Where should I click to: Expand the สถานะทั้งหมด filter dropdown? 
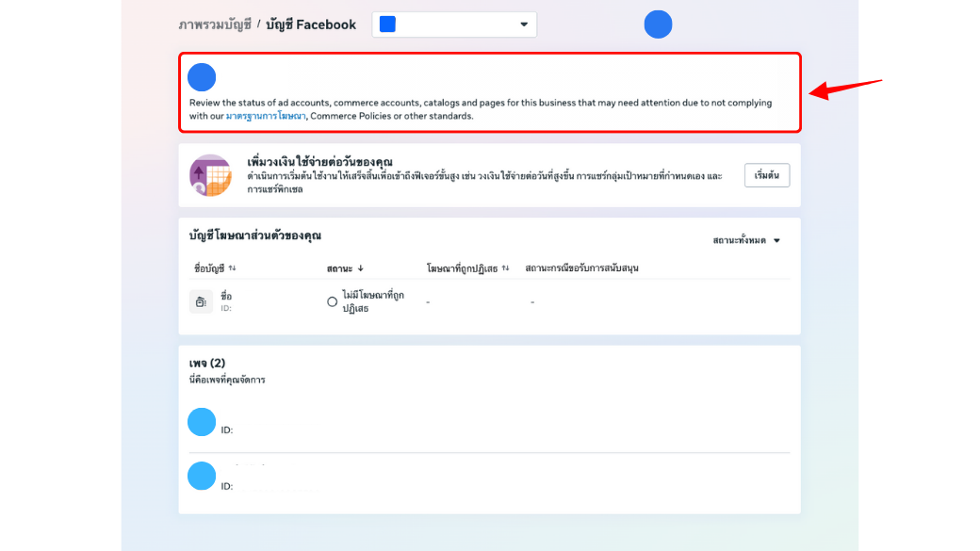tap(776, 241)
